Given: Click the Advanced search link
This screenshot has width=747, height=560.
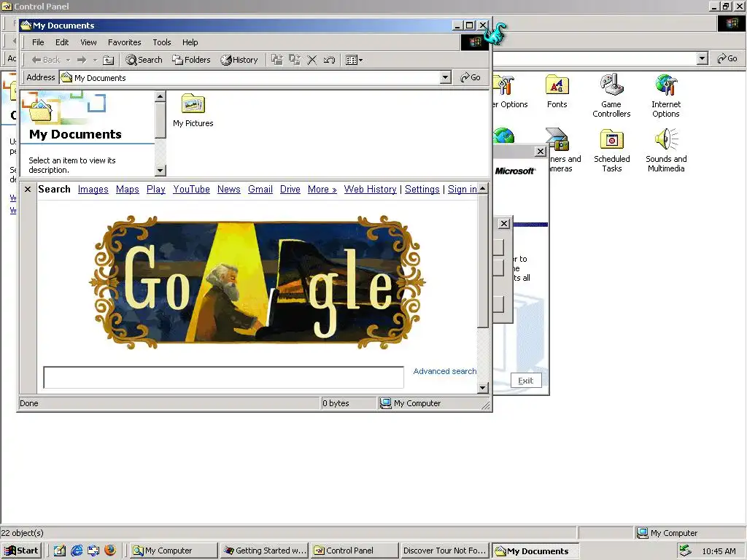Looking at the screenshot, I should 444,371.
